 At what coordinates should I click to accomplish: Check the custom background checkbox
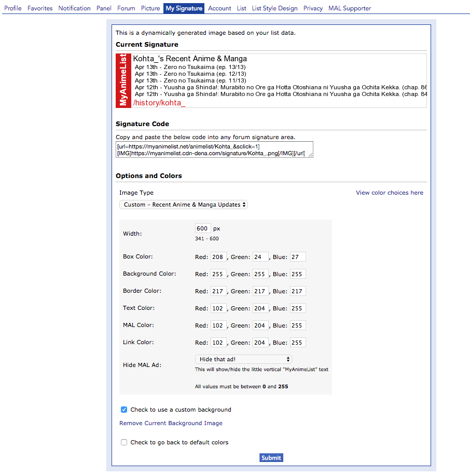coord(124,410)
